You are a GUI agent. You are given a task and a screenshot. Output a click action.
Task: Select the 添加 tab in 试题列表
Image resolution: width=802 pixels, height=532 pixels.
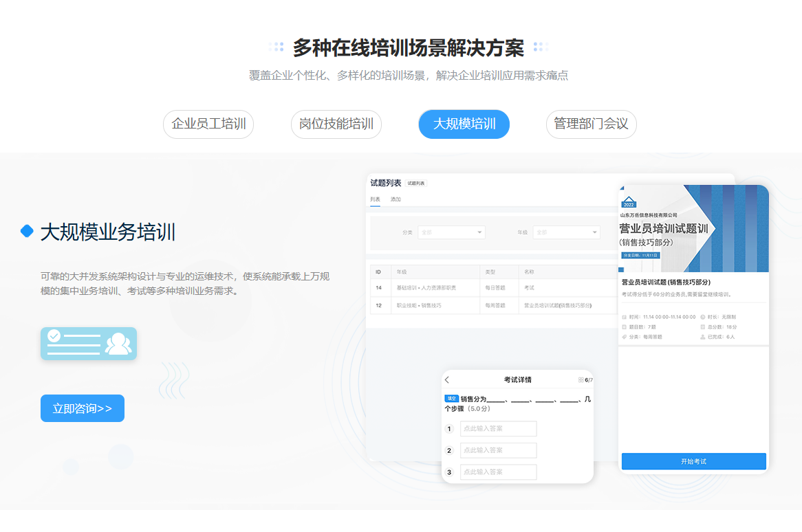[x=396, y=199]
